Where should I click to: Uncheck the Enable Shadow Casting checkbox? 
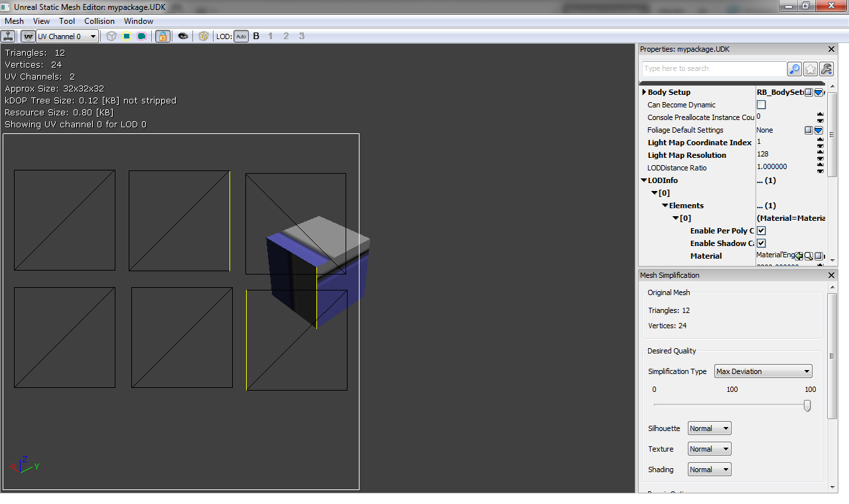click(x=761, y=243)
